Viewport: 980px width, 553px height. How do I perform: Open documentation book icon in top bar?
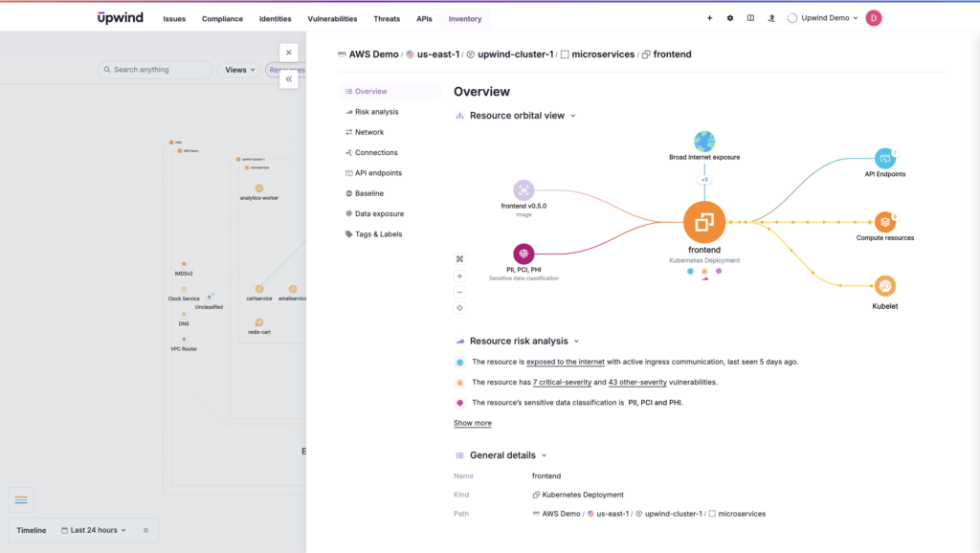(x=750, y=18)
